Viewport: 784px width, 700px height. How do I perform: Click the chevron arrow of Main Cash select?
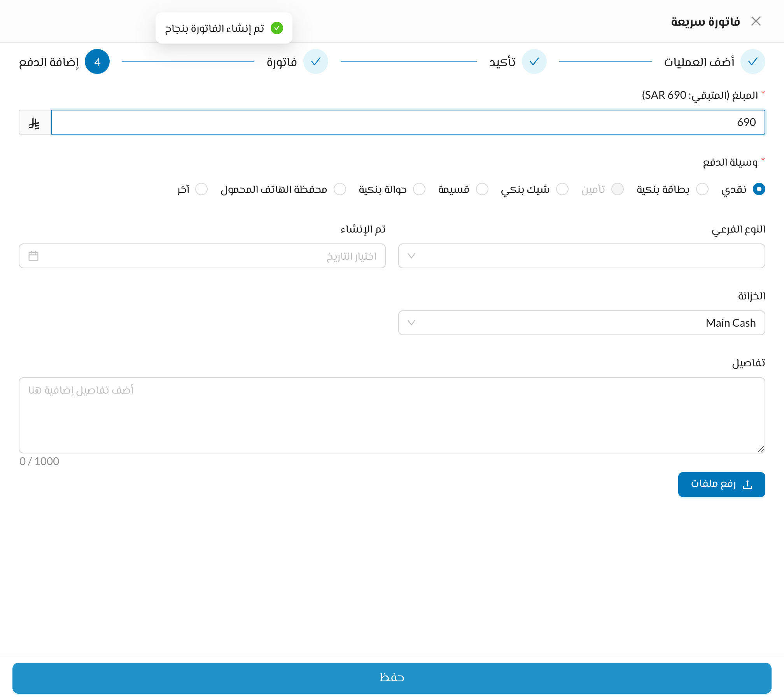tap(411, 323)
